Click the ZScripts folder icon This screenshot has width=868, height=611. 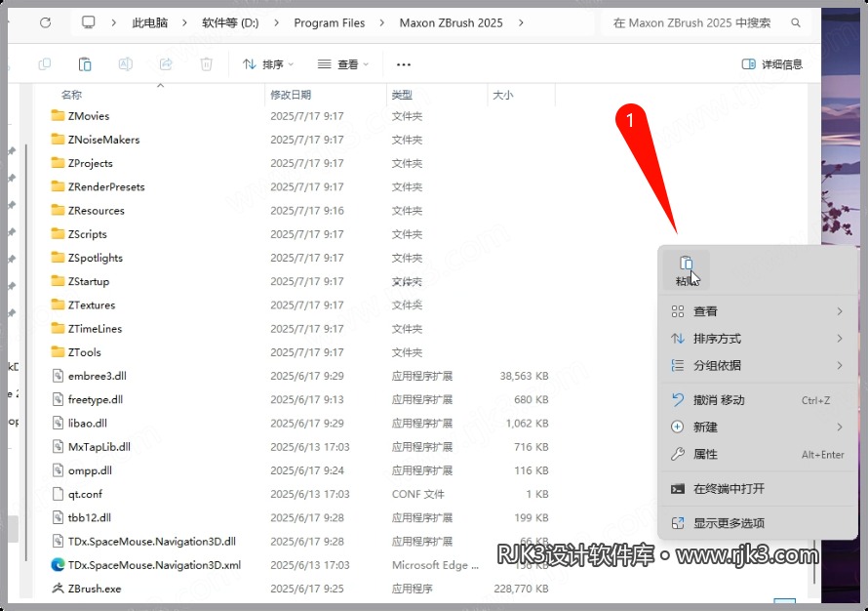tap(58, 234)
